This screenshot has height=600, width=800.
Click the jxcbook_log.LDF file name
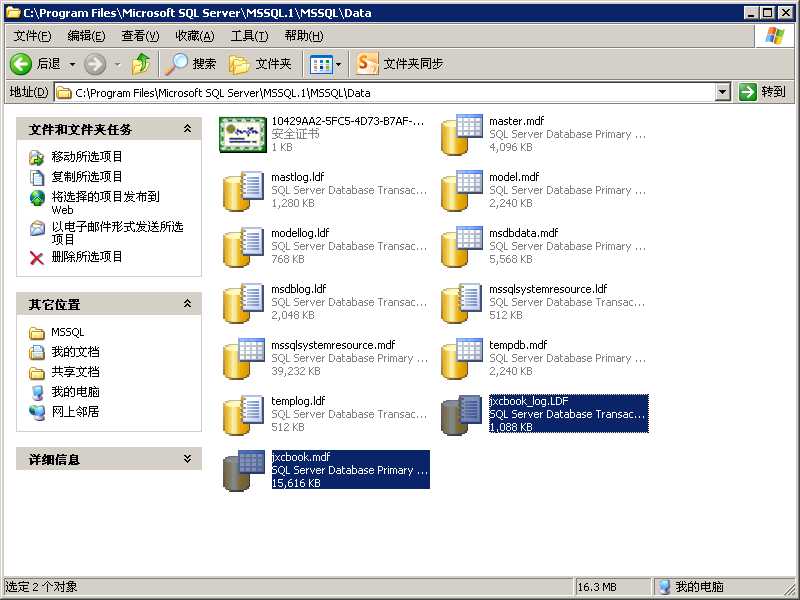coord(529,401)
